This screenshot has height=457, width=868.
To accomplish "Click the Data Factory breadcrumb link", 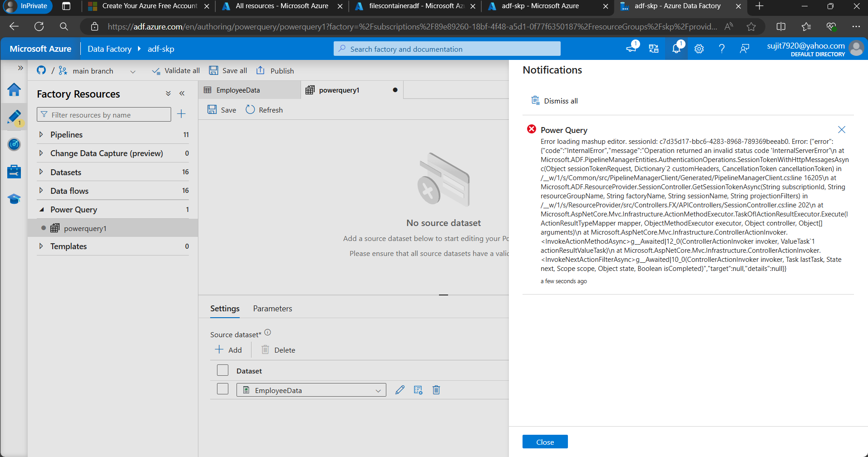I will (109, 49).
